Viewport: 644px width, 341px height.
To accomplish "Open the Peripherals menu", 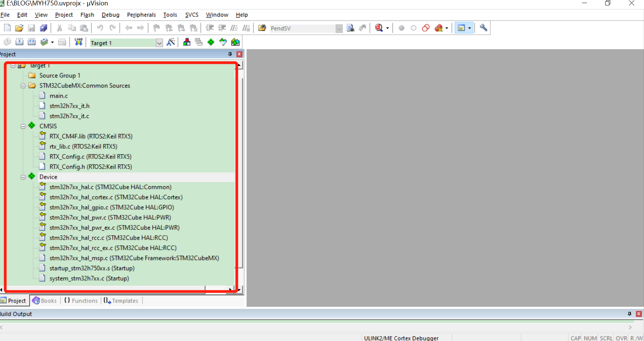I will click(141, 15).
